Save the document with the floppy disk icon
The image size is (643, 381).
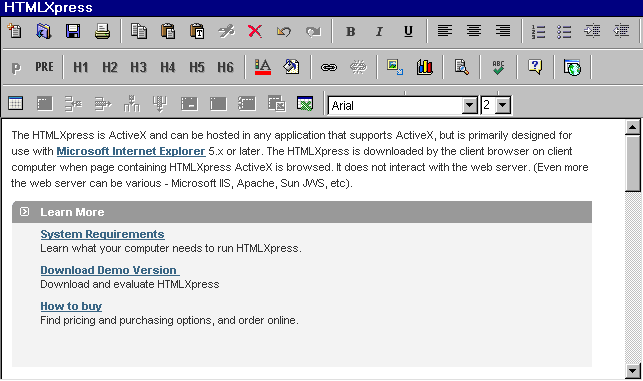click(x=73, y=31)
